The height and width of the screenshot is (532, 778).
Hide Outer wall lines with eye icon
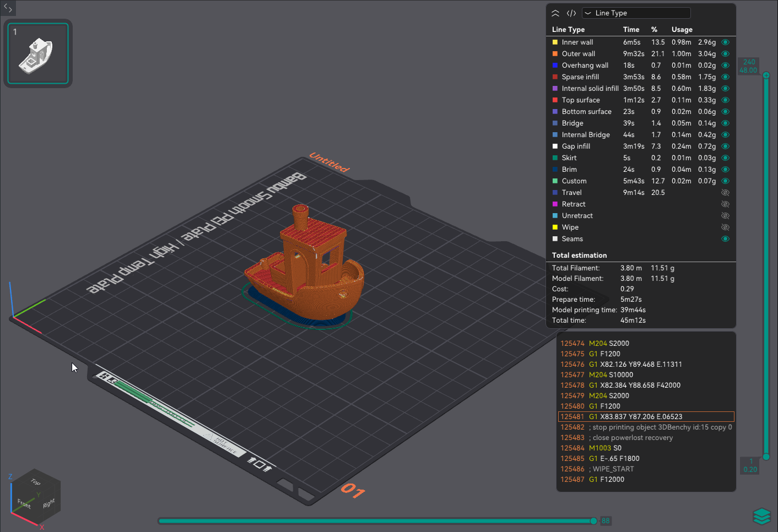(x=725, y=54)
